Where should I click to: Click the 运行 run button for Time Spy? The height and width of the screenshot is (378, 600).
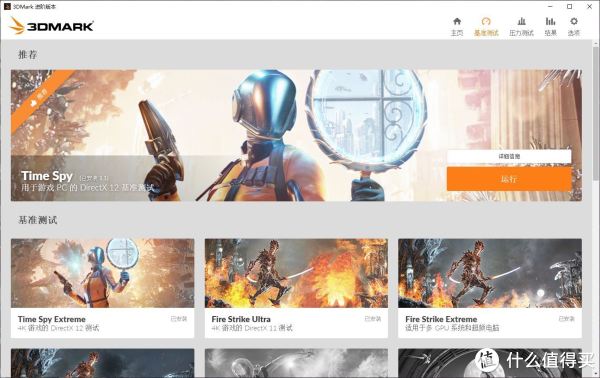click(x=509, y=179)
